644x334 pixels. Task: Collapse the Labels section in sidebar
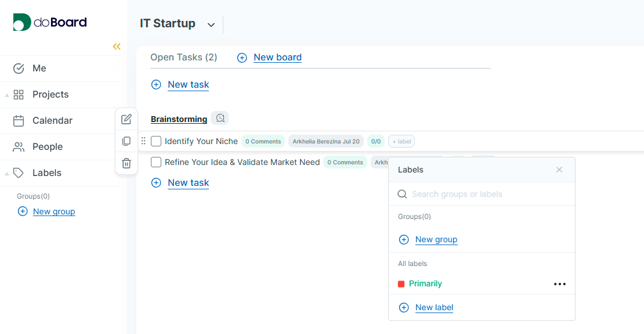click(x=7, y=173)
